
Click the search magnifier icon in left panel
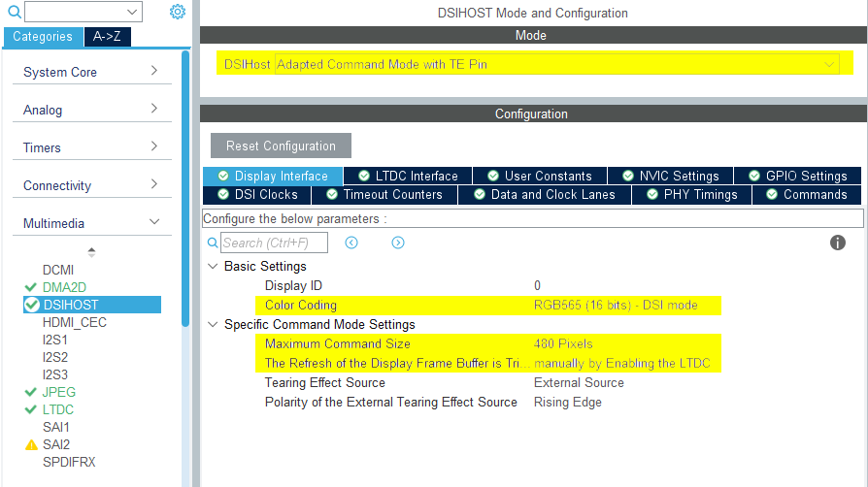pyautogui.click(x=14, y=13)
